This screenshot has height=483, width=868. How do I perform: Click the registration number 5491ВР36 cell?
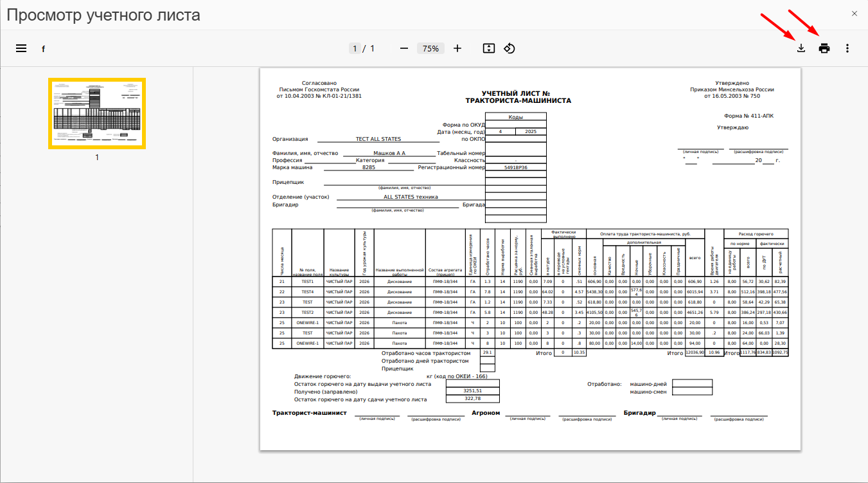pos(515,167)
